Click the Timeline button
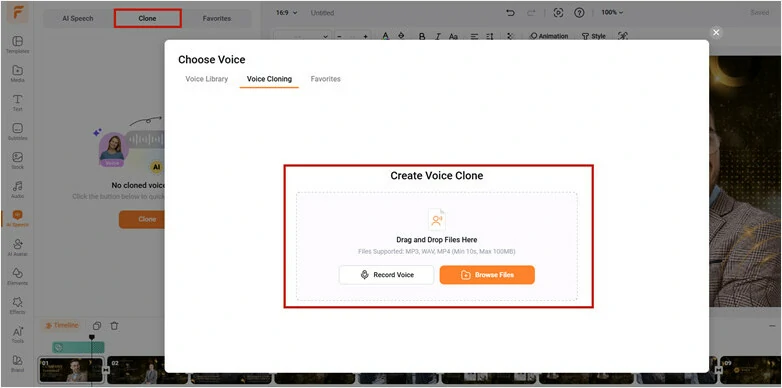 pos(61,326)
